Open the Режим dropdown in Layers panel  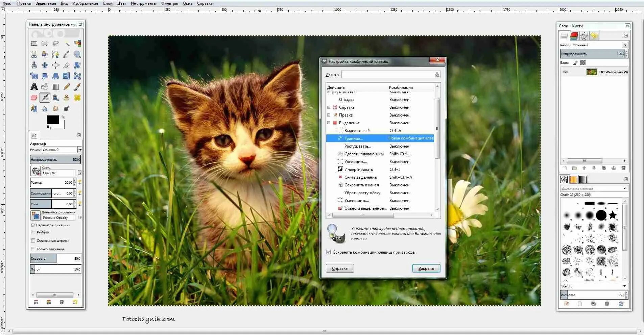pos(625,45)
